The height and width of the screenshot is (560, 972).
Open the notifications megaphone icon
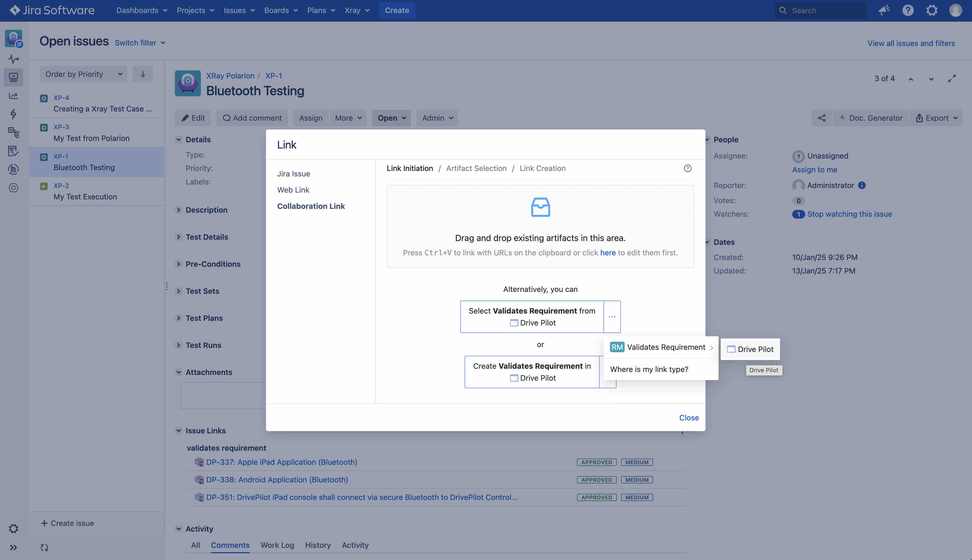(884, 10)
